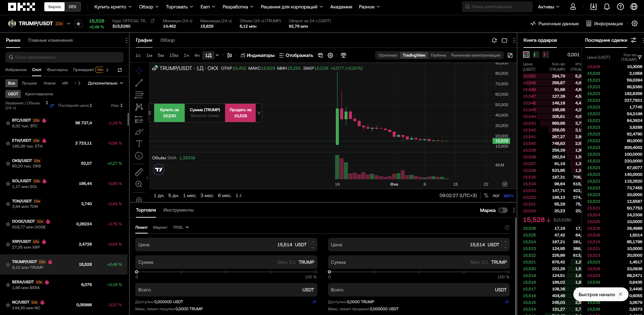Expand the chart to fullscreen
The image size is (644, 315).
510,55
